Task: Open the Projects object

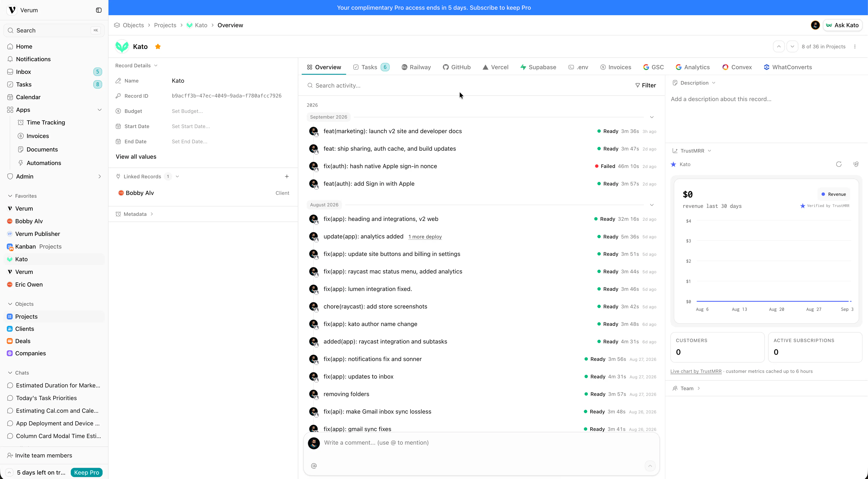Action: [54, 316]
